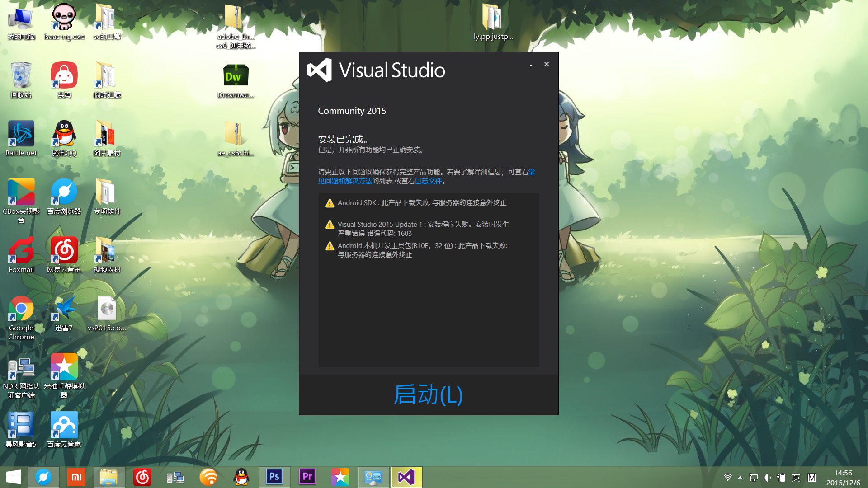This screenshot has width=868, height=488.
Task: Open the Wi-Fi network tray icon
Action: [x=727, y=478]
